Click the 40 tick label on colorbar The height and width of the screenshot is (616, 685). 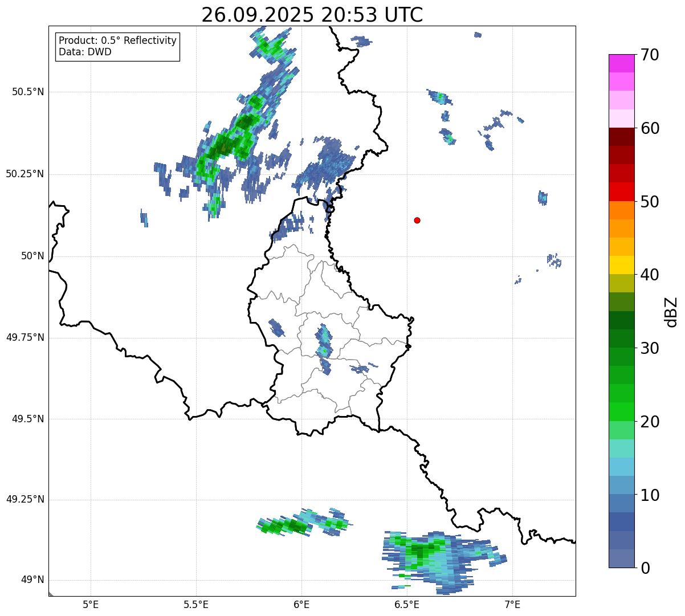650,275
